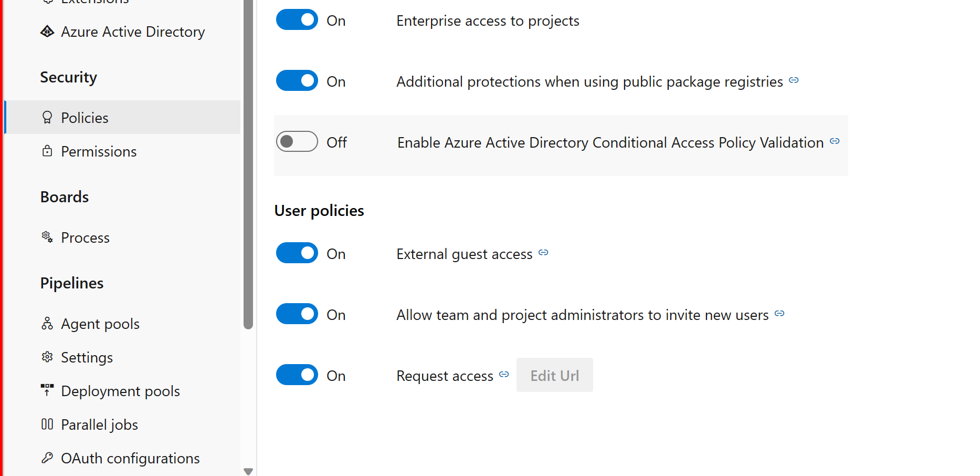The width and height of the screenshot is (980, 476).
Task: Disable Enterprise access to projects
Action: point(297,20)
